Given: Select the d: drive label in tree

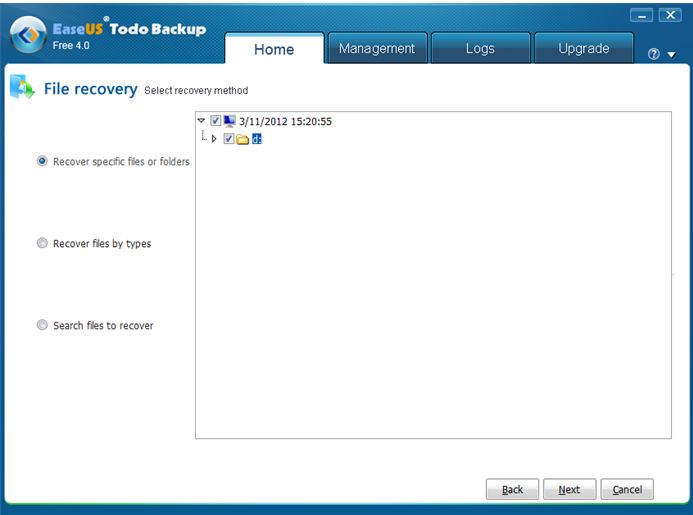Looking at the screenshot, I should coord(257,139).
